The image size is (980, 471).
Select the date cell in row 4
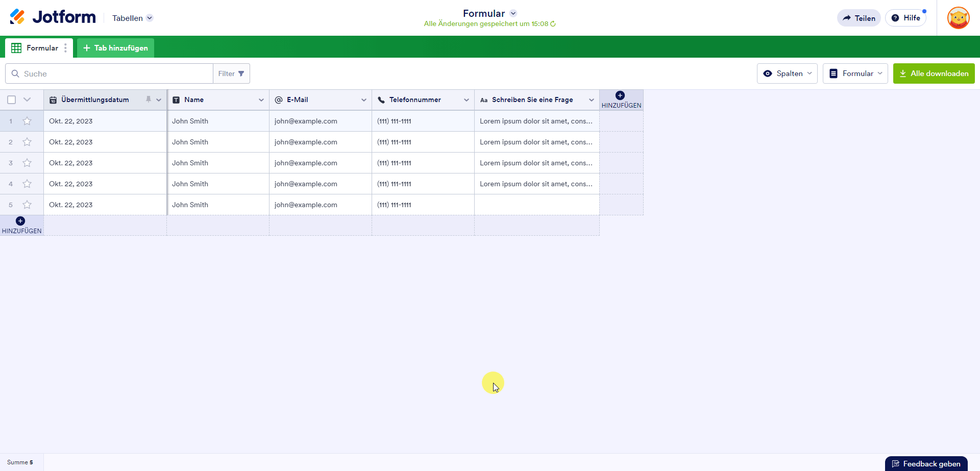(105, 184)
